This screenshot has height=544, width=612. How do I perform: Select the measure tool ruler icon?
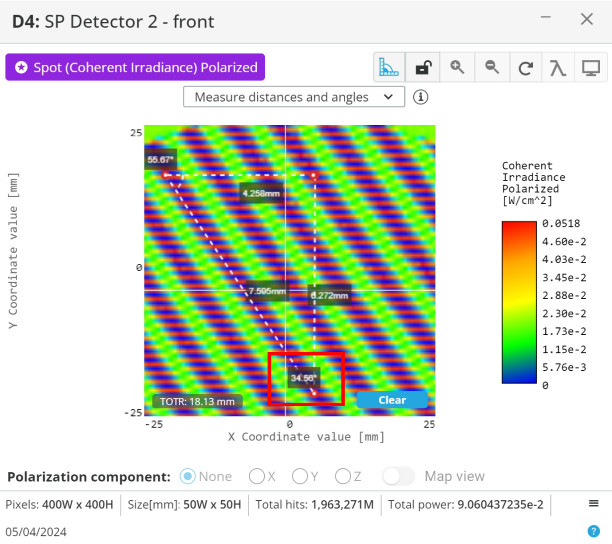389,67
